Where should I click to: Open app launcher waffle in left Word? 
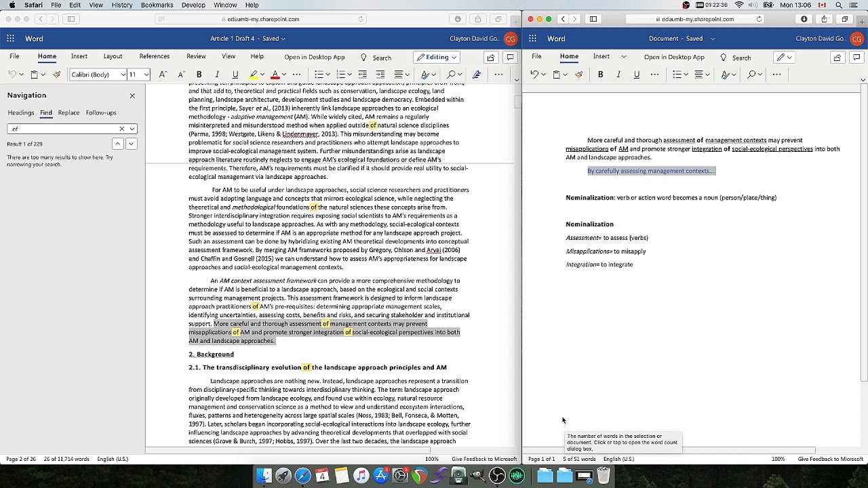9,39
